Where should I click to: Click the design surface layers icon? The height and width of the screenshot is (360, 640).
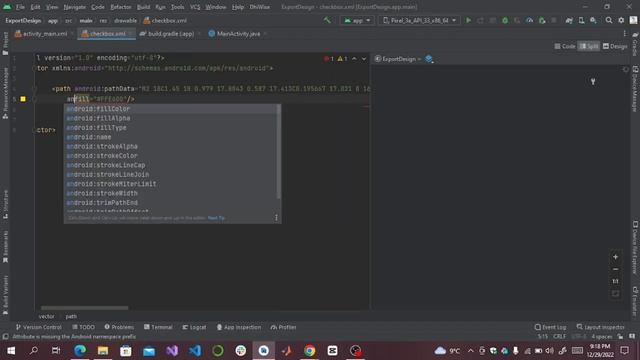(x=429, y=59)
